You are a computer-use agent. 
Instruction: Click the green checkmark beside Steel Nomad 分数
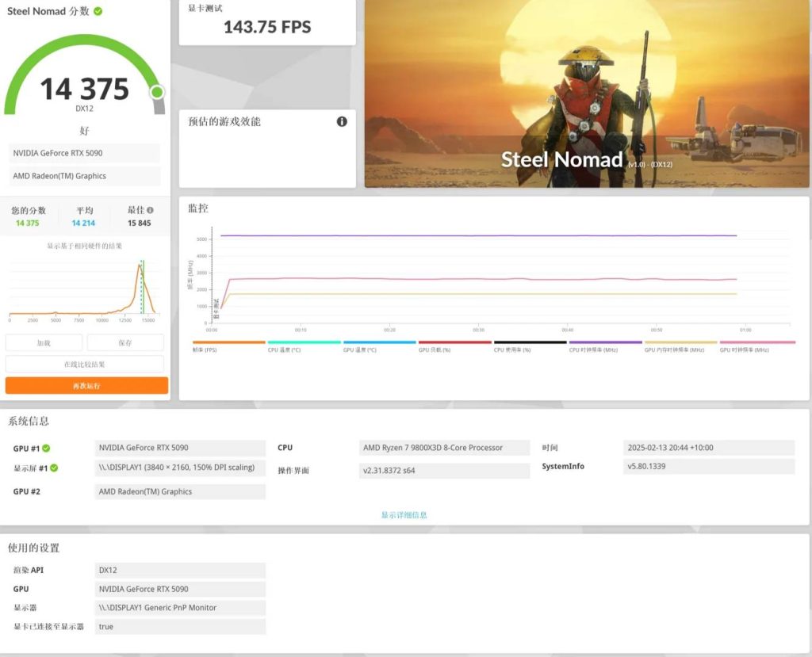tap(98, 12)
